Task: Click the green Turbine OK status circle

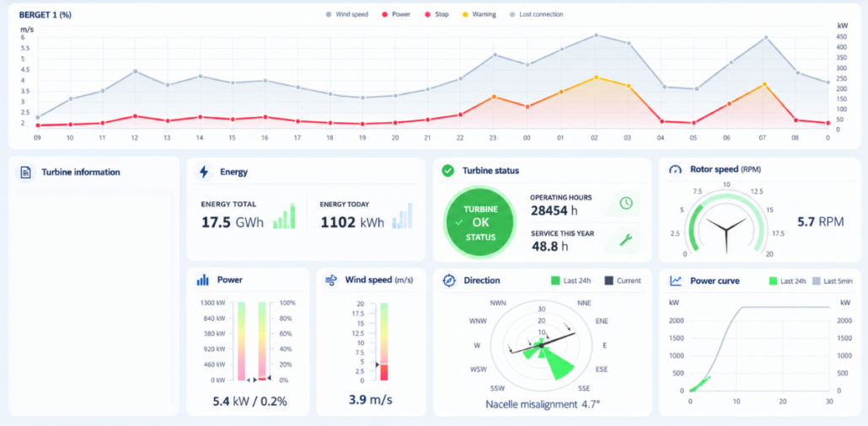Action: [480, 222]
